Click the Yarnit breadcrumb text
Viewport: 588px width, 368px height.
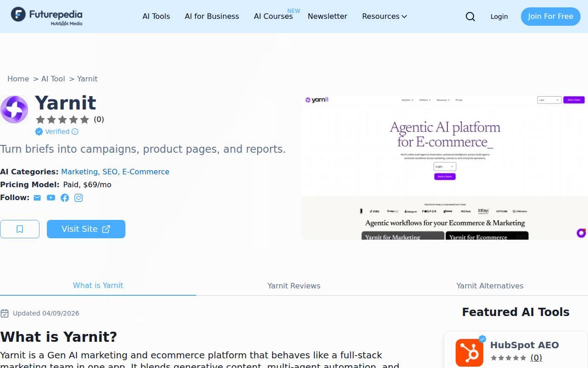(87, 79)
